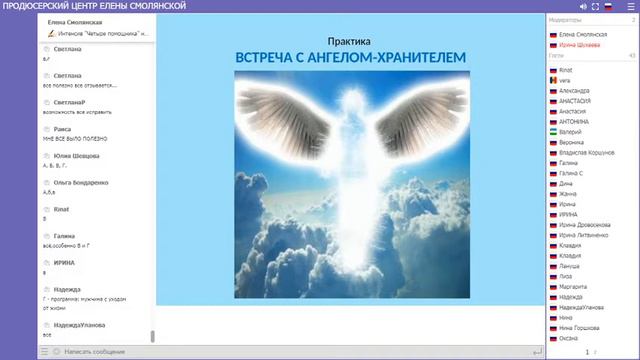Click header title 'ПРОДЮСЕРСКИЙ ЦЕНТР ЕЛЕНЫ СМОЛЯНСКОЙ'

pos(94,6)
